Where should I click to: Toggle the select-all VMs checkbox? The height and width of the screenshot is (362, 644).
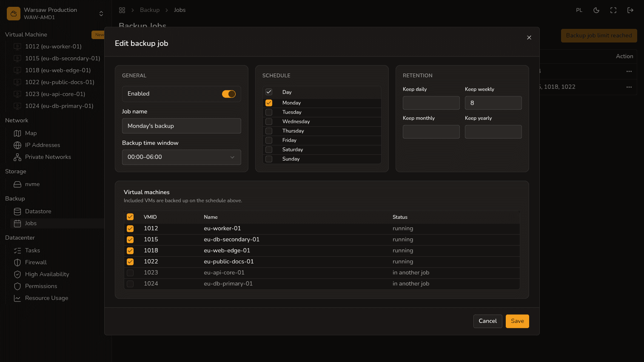click(130, 217)
